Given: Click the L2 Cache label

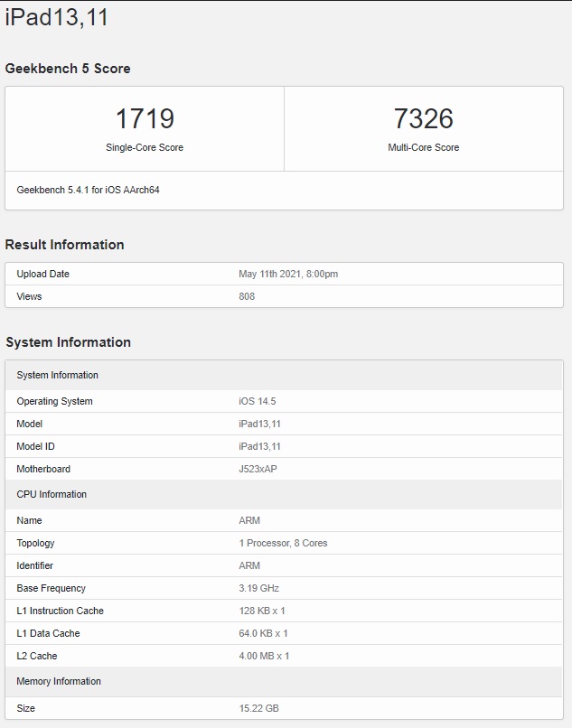Looking at the screenshot, I should pos(37,656).
